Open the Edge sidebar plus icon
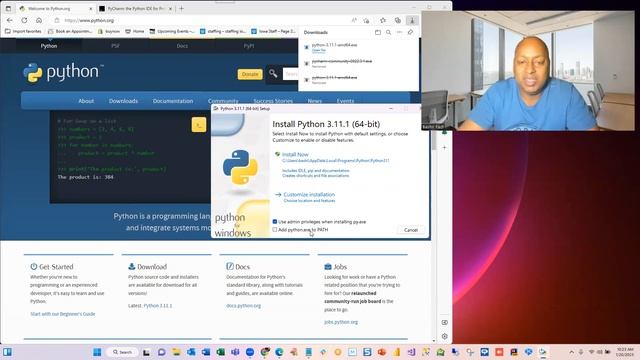Screen dimensions: 640x360 444,147
